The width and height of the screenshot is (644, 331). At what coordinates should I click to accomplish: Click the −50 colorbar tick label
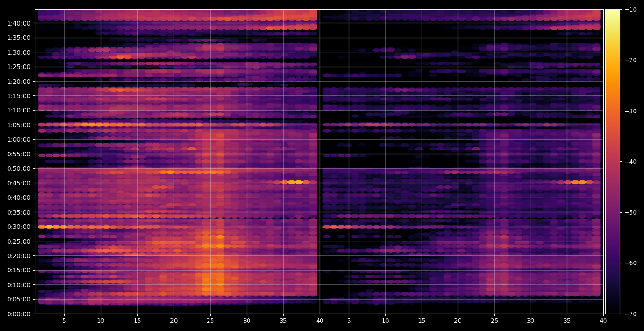click(631, 212)
